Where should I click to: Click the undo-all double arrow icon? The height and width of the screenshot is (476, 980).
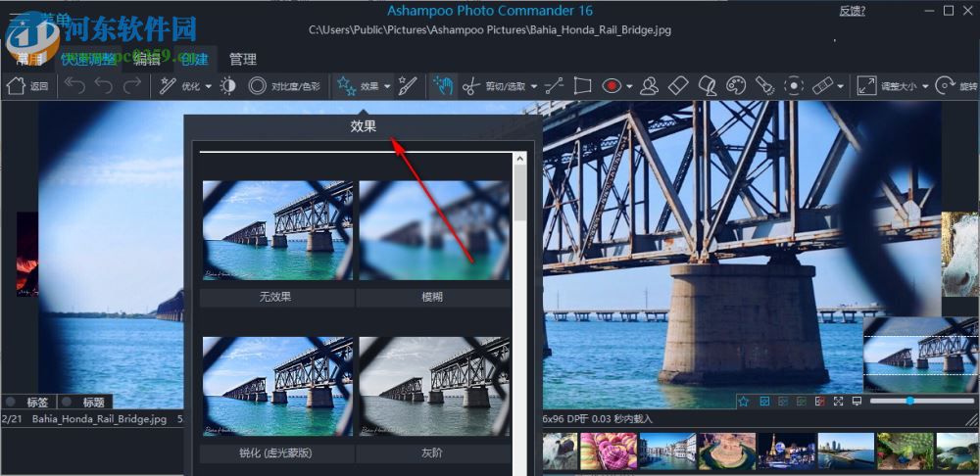pyautogui.click(x=74, y=86)
